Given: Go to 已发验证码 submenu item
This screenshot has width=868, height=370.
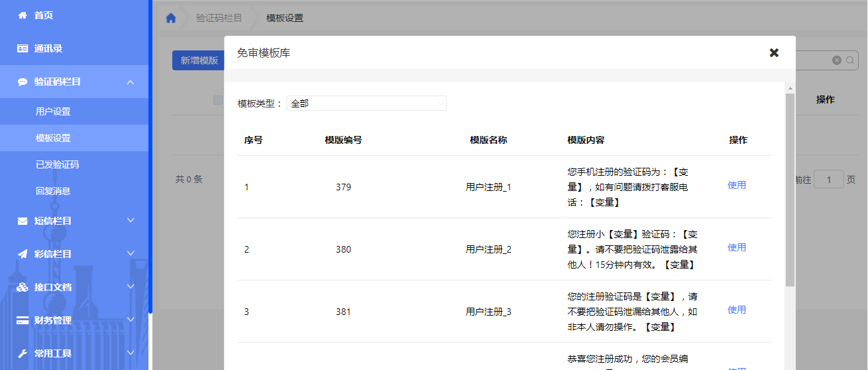Looking at the screenshot, I should 57,164.
